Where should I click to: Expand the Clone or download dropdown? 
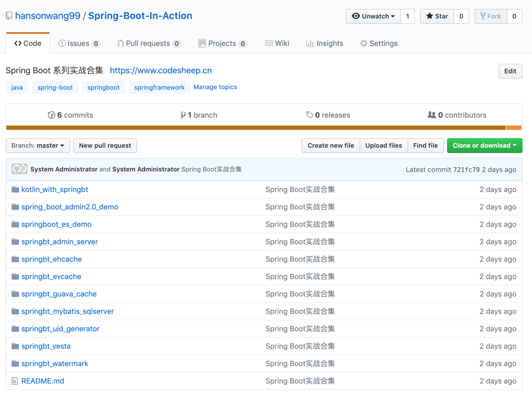coord(484,145)
